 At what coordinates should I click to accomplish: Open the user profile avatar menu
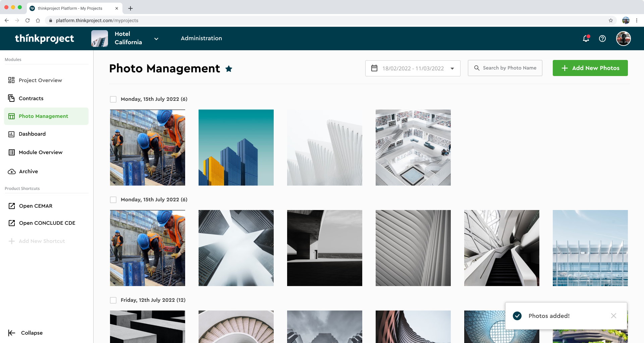point(623,39)
